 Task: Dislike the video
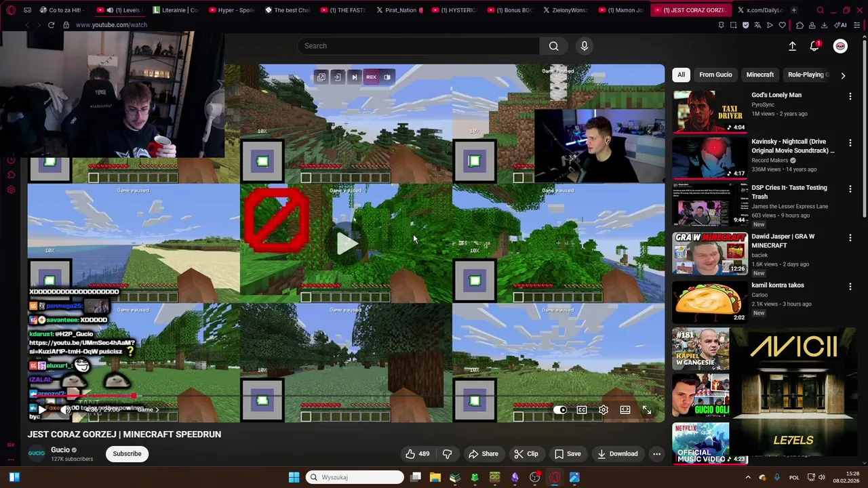448,454
